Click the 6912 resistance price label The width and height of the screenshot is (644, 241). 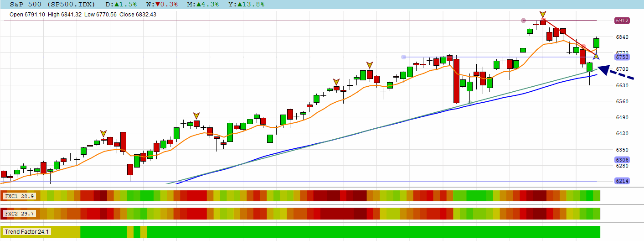622,21
